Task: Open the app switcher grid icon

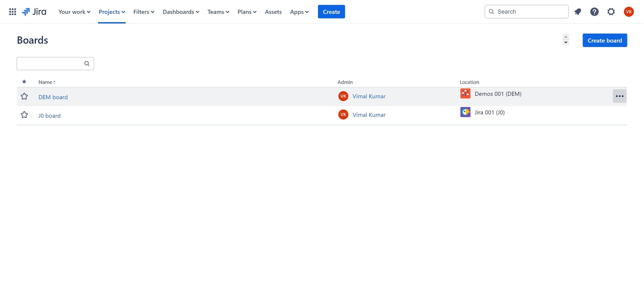Action: [x=13, y=12]
